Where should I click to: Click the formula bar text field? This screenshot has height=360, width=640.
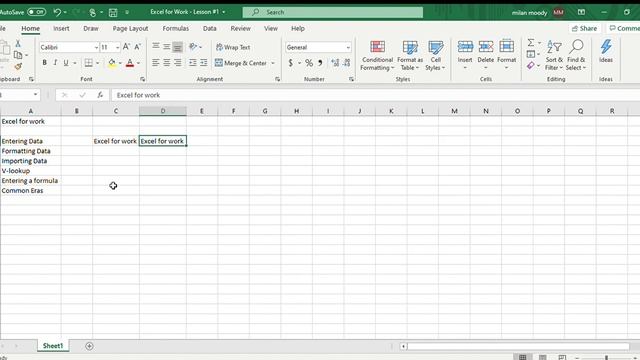point(375,95)
